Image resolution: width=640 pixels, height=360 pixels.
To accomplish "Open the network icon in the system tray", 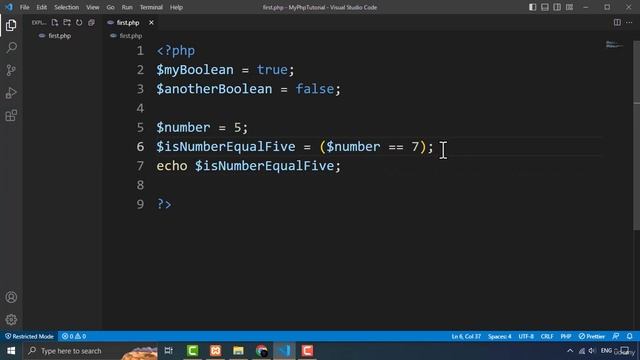I will pyautogui.click(x=582, y=351).
